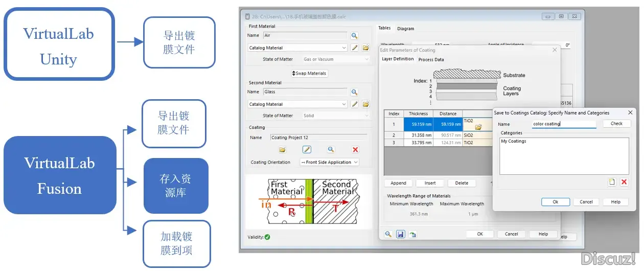Image resolution: width=644 pixels, height=271 pixels.
Task: Switch to the Diagram tab
Action: click(406, 29)
